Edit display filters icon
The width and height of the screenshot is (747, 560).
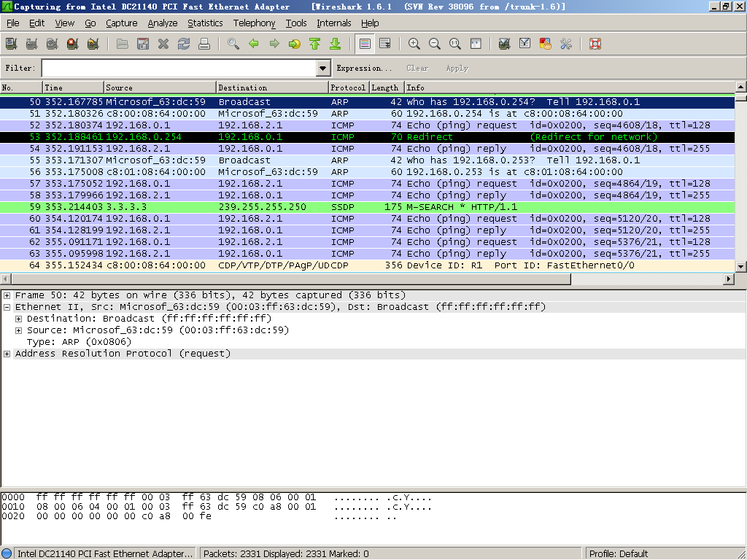click(525, 44)
